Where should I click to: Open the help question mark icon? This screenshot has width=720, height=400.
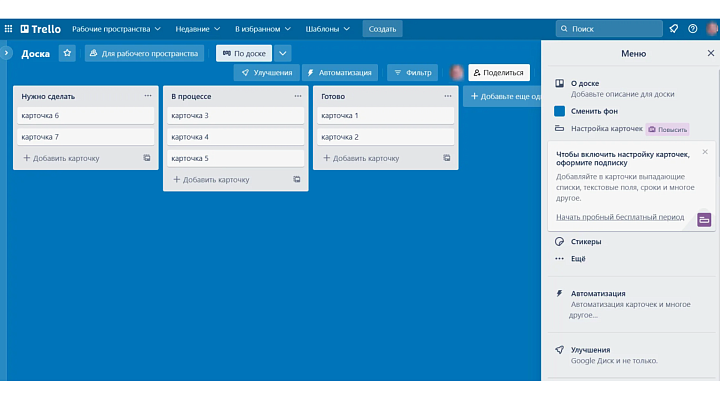tap(692, 29)
